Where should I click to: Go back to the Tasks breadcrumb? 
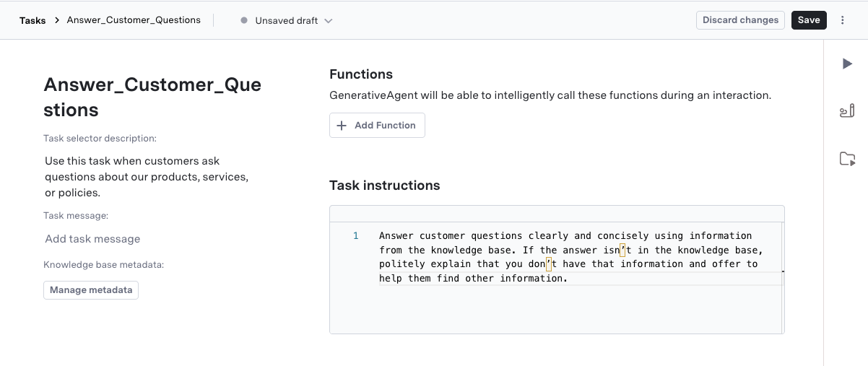(32, 21)
